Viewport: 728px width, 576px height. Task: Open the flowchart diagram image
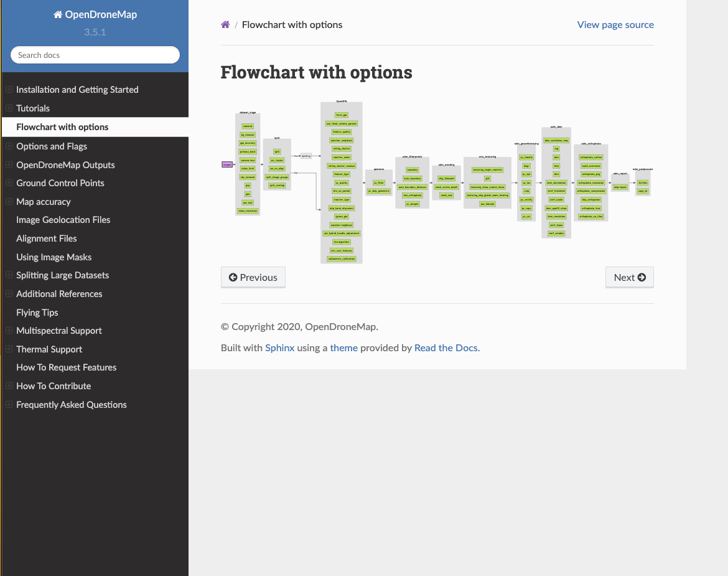pos(437,182)
